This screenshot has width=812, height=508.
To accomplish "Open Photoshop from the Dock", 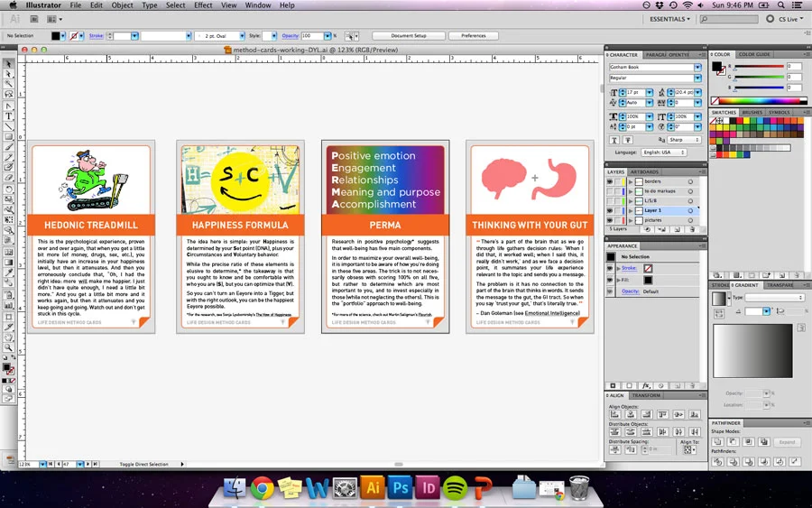I will pos(401,487).
